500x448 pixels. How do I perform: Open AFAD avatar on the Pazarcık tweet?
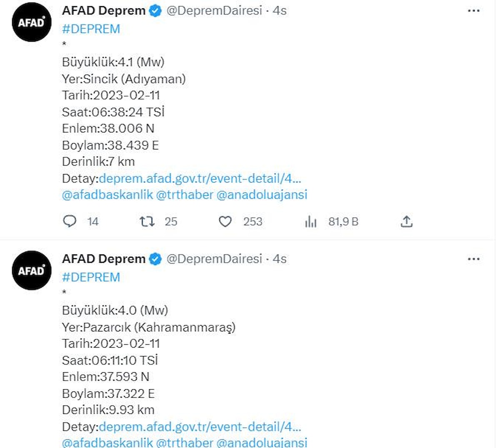pyautogui.click(x=31, y=271)
